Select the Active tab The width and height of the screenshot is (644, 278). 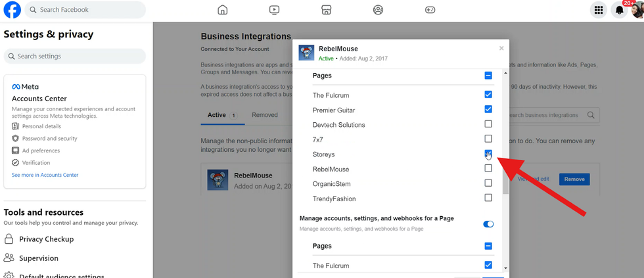(217, 115)
